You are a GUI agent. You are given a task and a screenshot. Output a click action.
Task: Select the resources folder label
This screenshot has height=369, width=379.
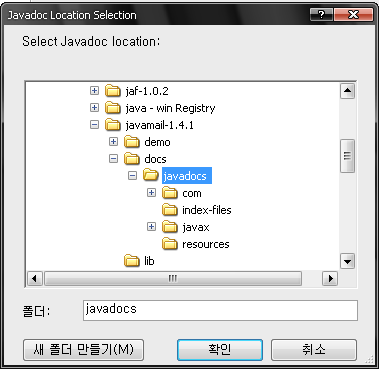(206, 244)
